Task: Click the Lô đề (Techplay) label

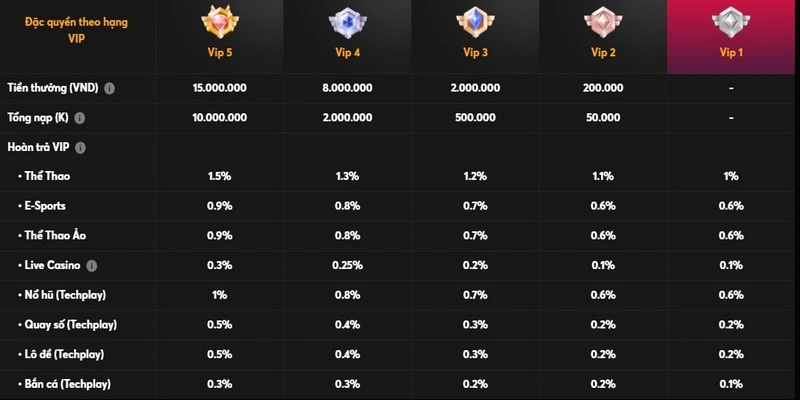Action: click(x=66, y=354)
